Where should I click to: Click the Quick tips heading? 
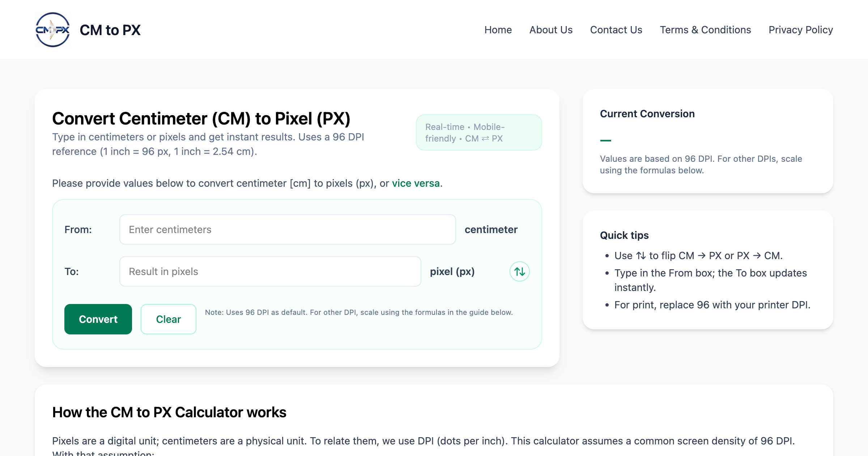(x=624, y=235)
